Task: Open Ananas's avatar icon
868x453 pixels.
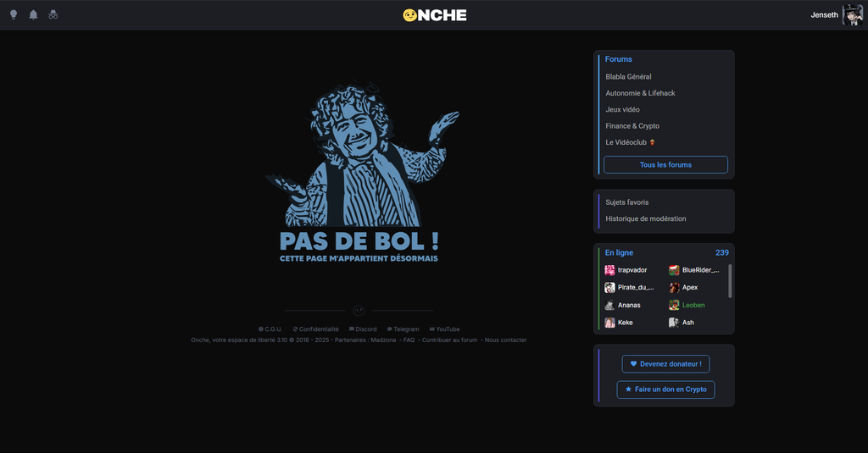Action: (609, 305)
